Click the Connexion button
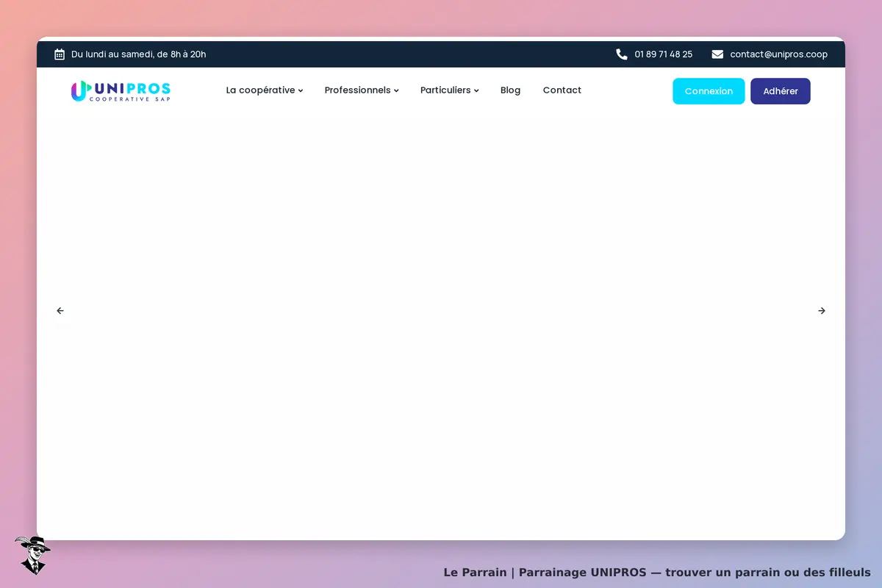Image resolution: width=882 pixels, height=588 pixels. coord(709,91)
